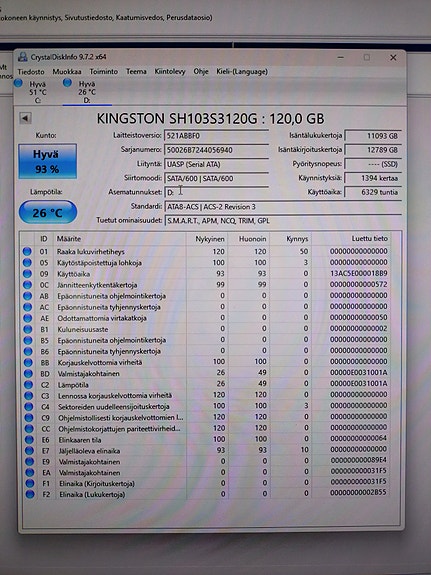Click status icon of Jäljelläoleva elinaika row
The image size is (431, 575).
pos(29,451)
